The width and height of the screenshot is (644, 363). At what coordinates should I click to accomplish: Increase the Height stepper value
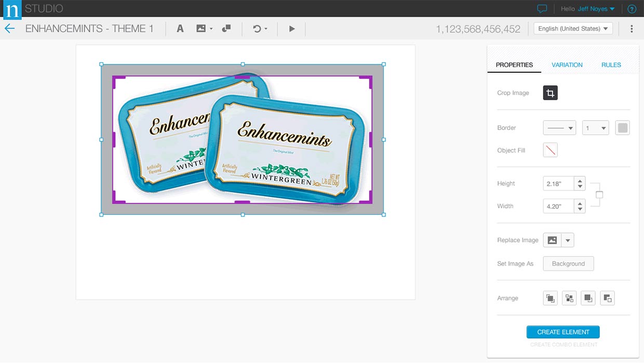coord(580,180)
